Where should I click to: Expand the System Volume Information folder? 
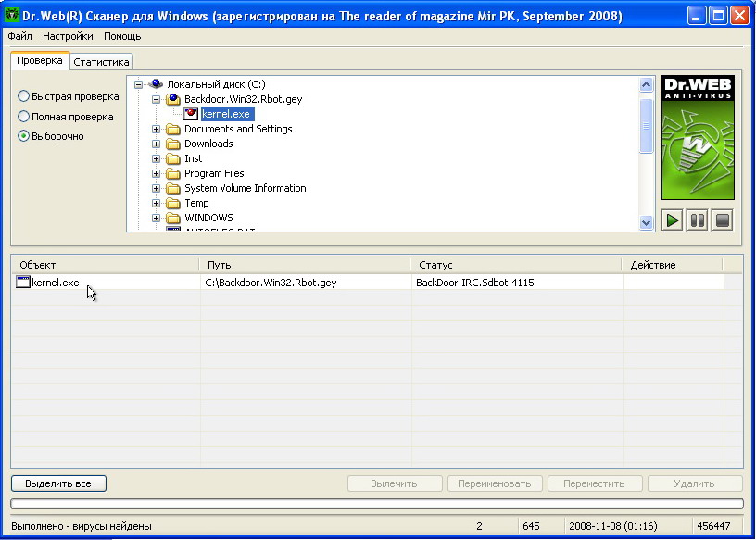click(x=156, y=189)
